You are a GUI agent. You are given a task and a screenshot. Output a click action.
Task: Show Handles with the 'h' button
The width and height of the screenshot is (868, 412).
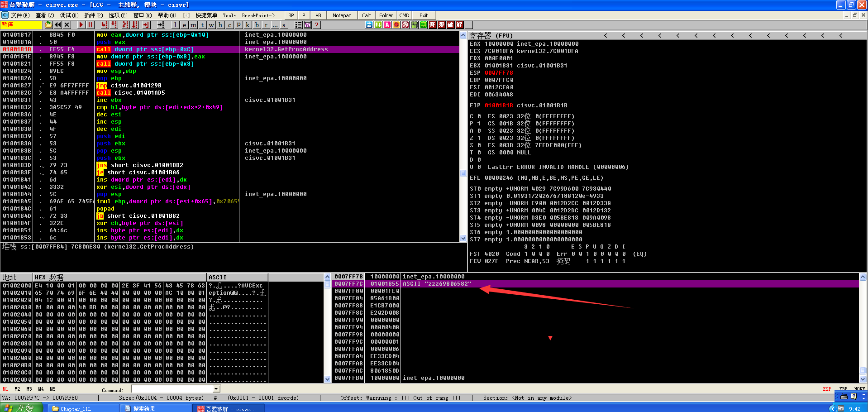[x=220, y=24]
